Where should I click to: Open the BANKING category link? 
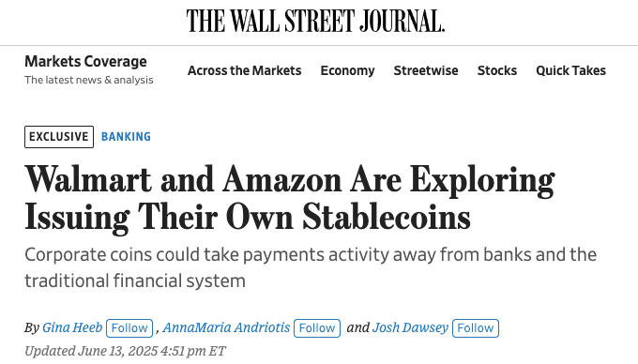126,137
